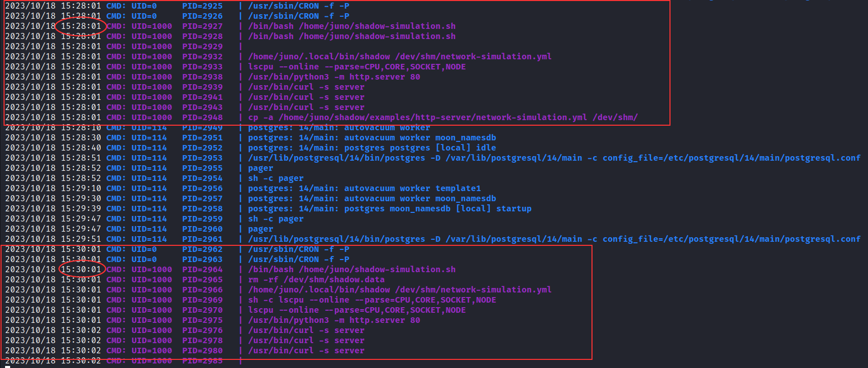Click the 15:29:10 timestamp

click(81, 189)
